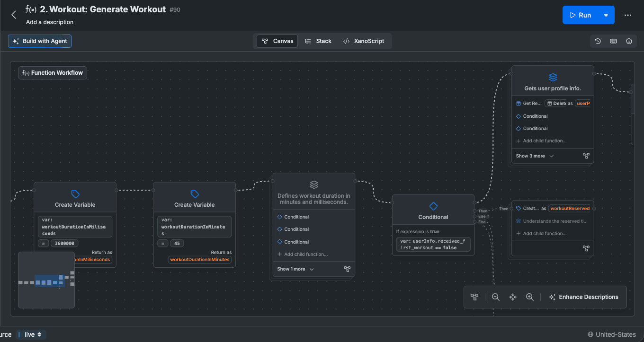Image resolution: width=644 pixels, height=342 pixels.
Task: Expand Show 3 more in user profile group
Action: click(x=535, y=156)
